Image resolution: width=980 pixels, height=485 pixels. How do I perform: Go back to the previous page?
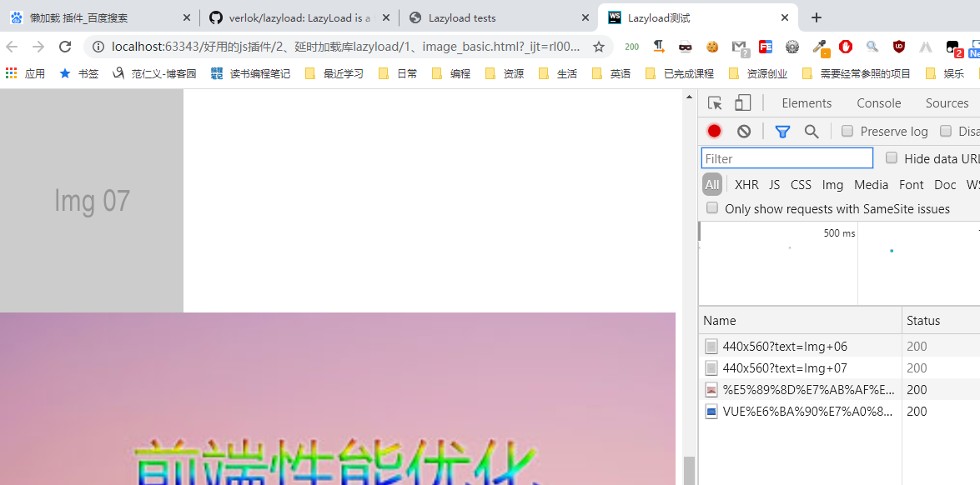point(12,47)
